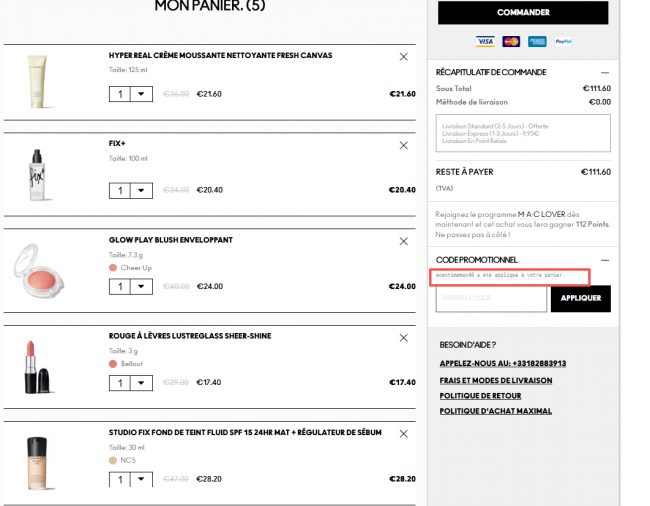The width and height of the screenshot is (650, 506).
Task: Click the Mastercard payment icon
Action: coord(511,41)
